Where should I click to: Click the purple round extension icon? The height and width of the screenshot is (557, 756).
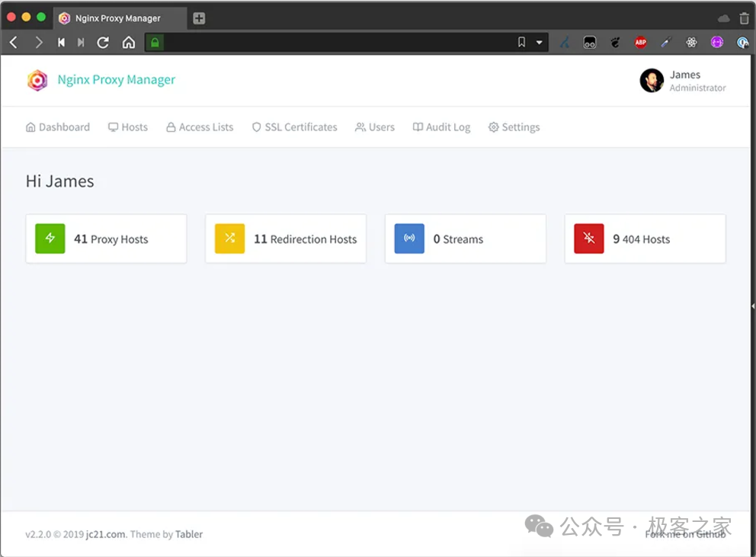717,43
